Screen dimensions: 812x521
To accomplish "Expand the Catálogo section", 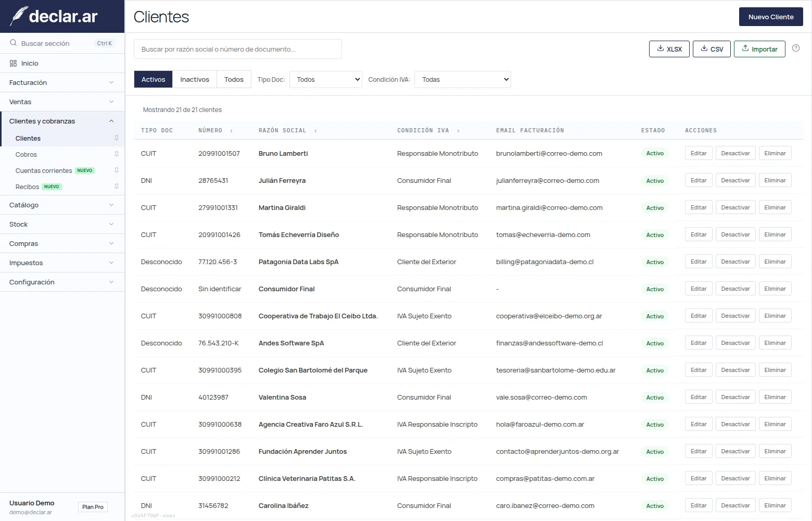I will point(62,205).
